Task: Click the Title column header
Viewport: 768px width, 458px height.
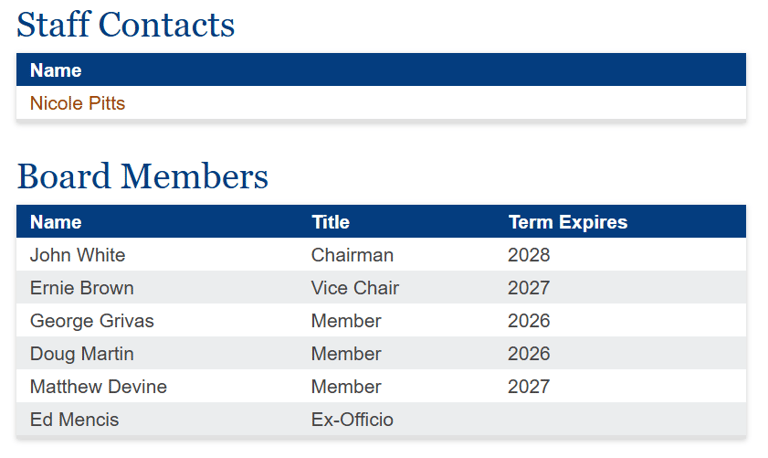Action: (x=330, y=222)
